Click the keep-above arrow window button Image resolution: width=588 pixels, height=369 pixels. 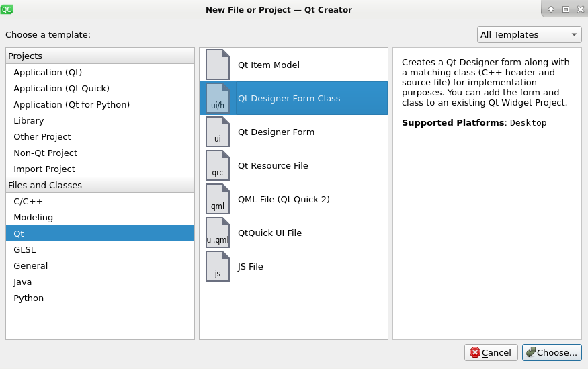pyautogui.click(x=551, y=9)
